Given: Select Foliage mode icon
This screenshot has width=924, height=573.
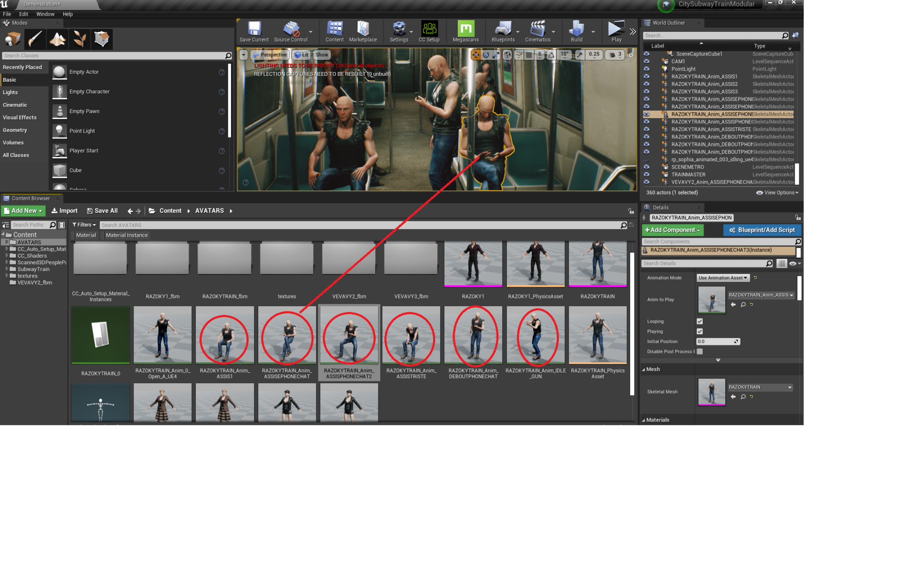Looking at the screenshot, I should [79, 39].
